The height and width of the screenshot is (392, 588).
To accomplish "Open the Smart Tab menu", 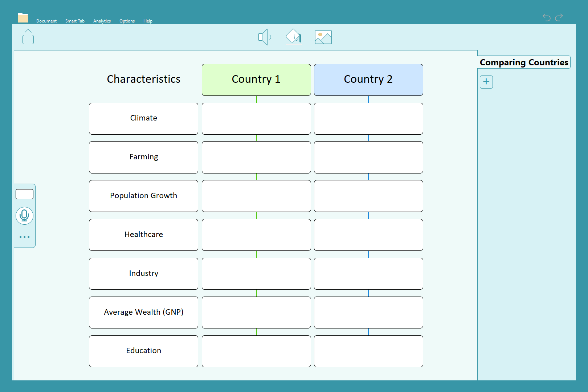I will [x=75, y=21].
